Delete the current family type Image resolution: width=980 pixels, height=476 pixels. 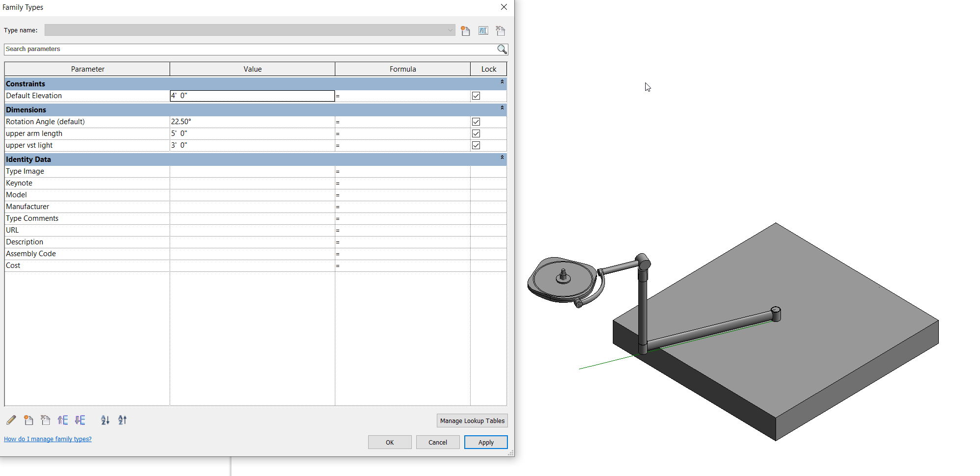tap(500, 30)
